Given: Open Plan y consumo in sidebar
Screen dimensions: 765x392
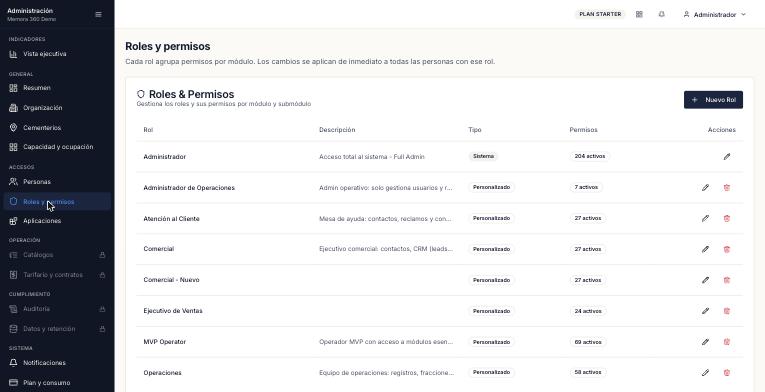Looking at the screenshot, I should (x=57, y=383).
